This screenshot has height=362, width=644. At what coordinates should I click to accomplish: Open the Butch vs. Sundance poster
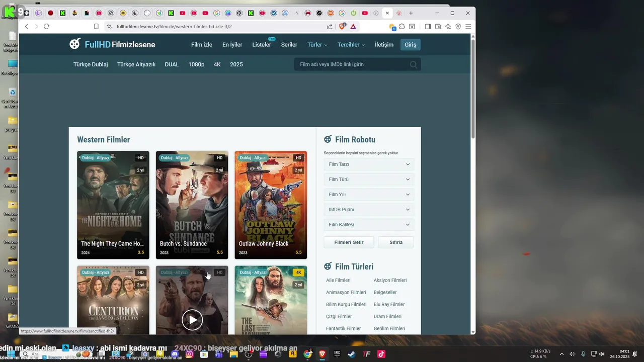(x=192, y=205)
